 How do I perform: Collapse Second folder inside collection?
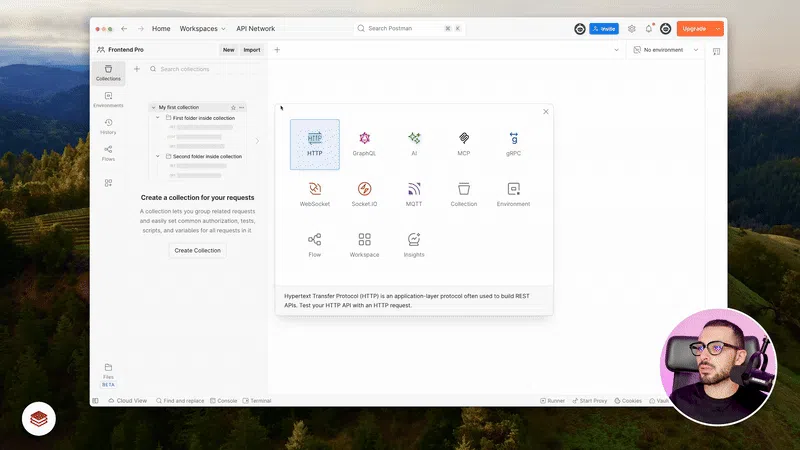(x=158, y=156)
